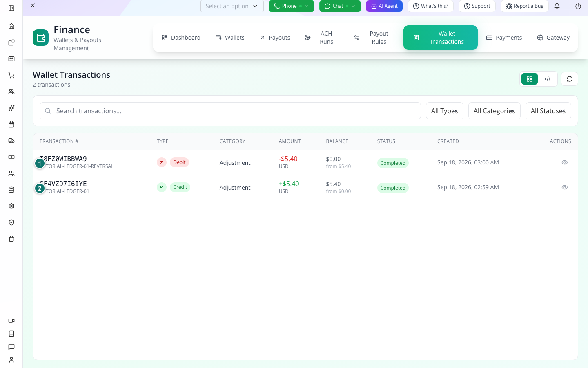Expand the Phone status dropdown
Image resolution: width=588 pixels, height=368 pixels.
(x=292, y=6)
